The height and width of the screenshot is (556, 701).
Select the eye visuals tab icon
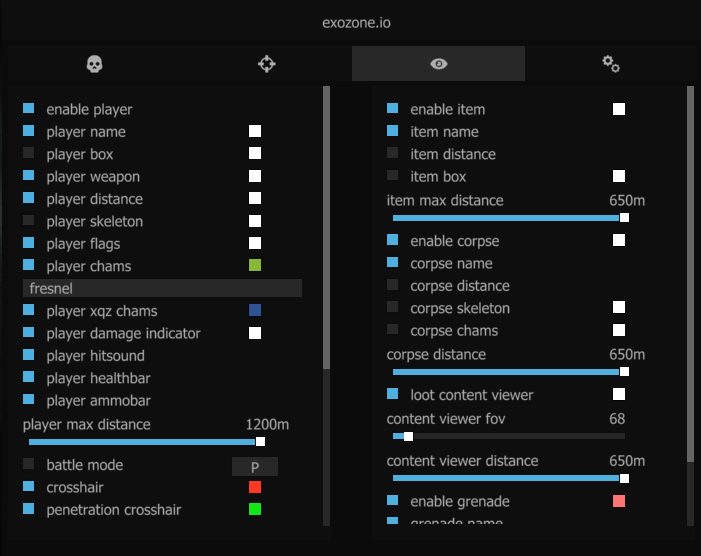tap(438, 64)
